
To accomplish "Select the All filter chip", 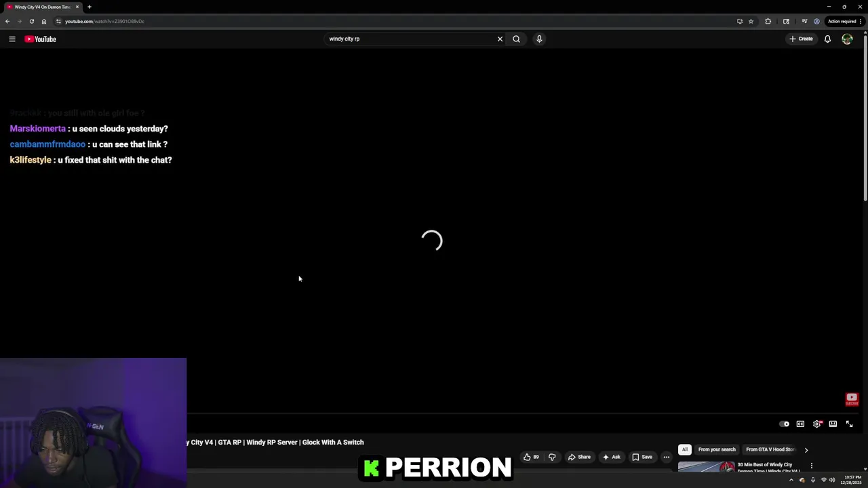I will (685, 449).
